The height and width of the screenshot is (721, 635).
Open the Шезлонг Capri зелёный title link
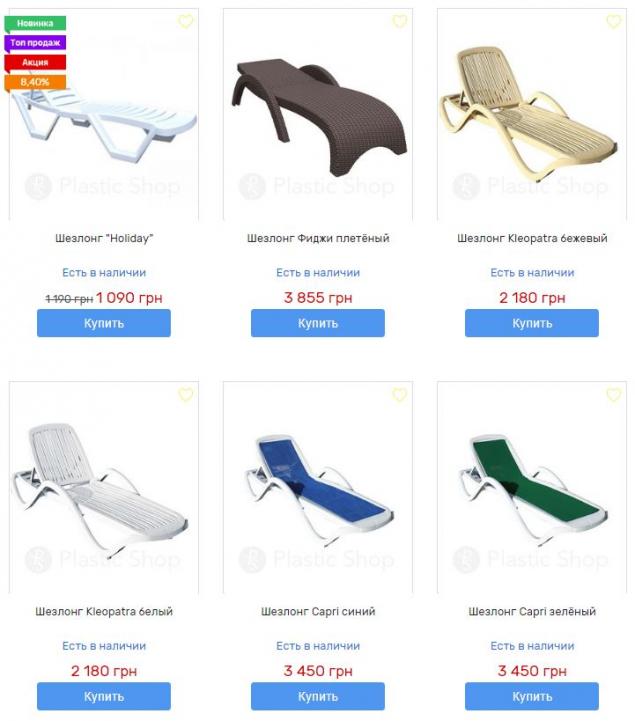tap(532, 612)
